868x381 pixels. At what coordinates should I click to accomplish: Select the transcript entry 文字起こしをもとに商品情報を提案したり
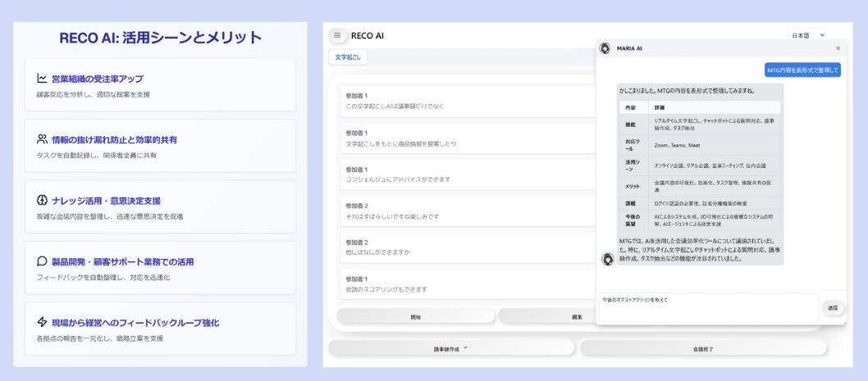click(468, 138)
